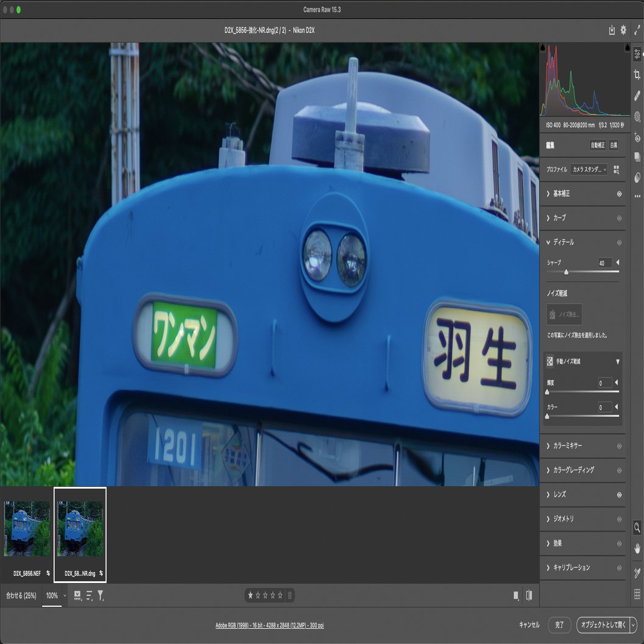Viewport: 644px width, 644px height.
Task: Open the three-dots more options menu
Action: click(637, 196)
